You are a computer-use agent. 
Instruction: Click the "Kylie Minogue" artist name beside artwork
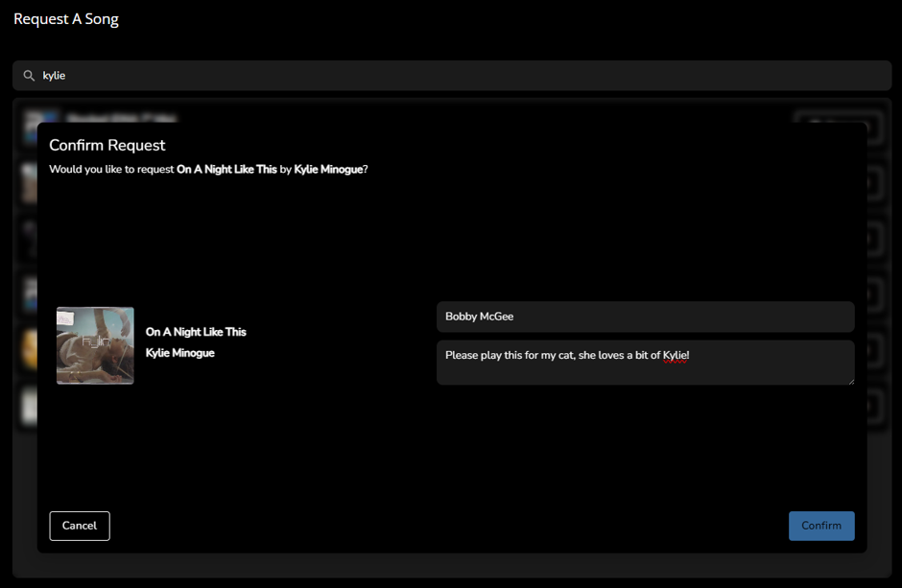tap(180, 353)
